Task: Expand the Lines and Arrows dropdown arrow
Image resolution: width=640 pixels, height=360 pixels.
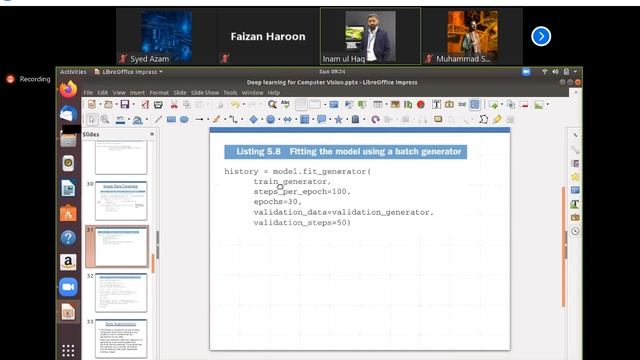Action: tap(208, 120)
